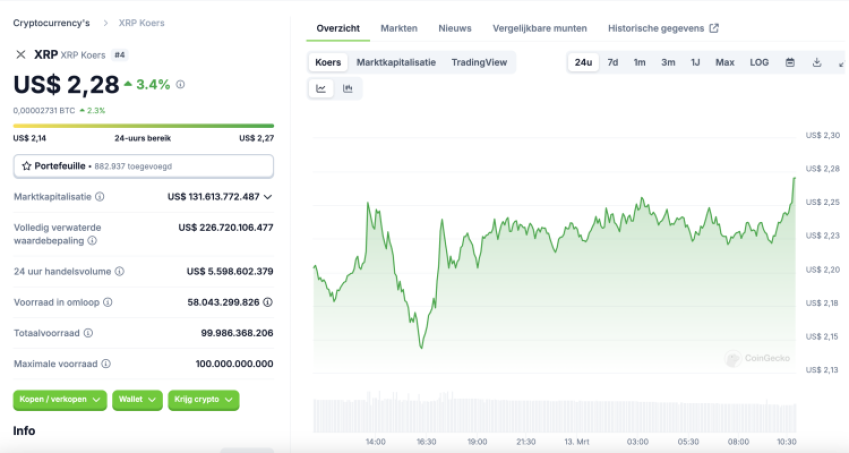Click the 13. Mrt date axis label
The image size is (849, 453).
pyautogui.click(x=577, y=442)
